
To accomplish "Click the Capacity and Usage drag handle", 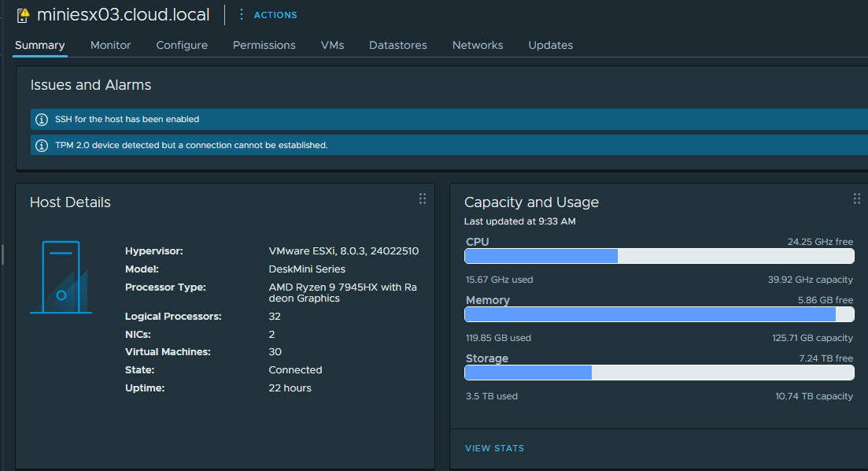I will (x=856, y=198).
